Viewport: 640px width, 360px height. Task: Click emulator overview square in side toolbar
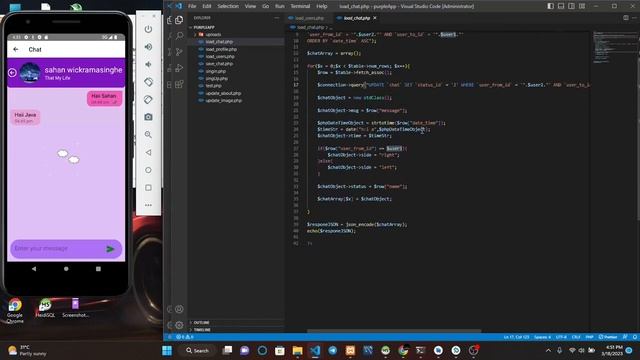(148, 187)
